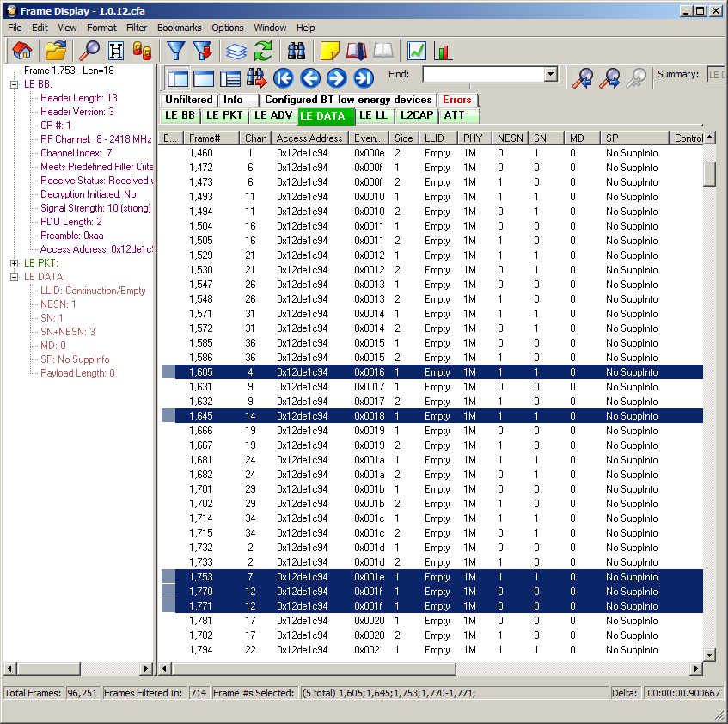Sort by NESN column header
728x724 pixels.
point(510,138)
